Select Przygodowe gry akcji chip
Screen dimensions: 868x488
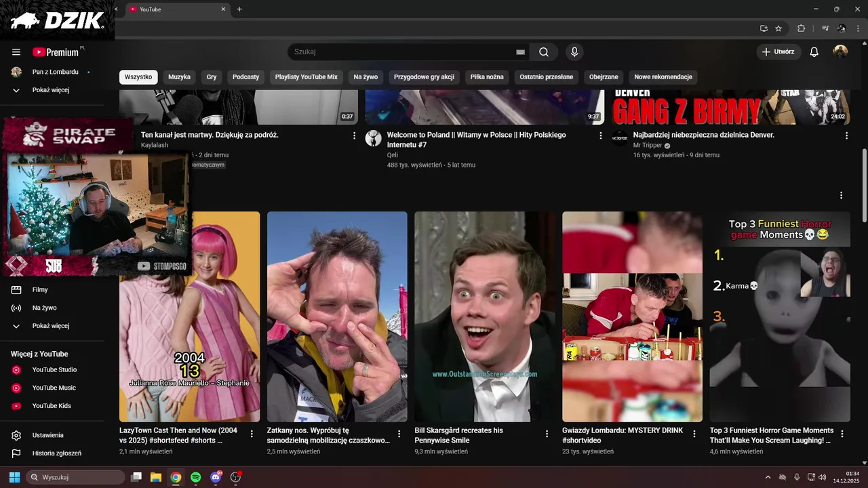[424, 77]
